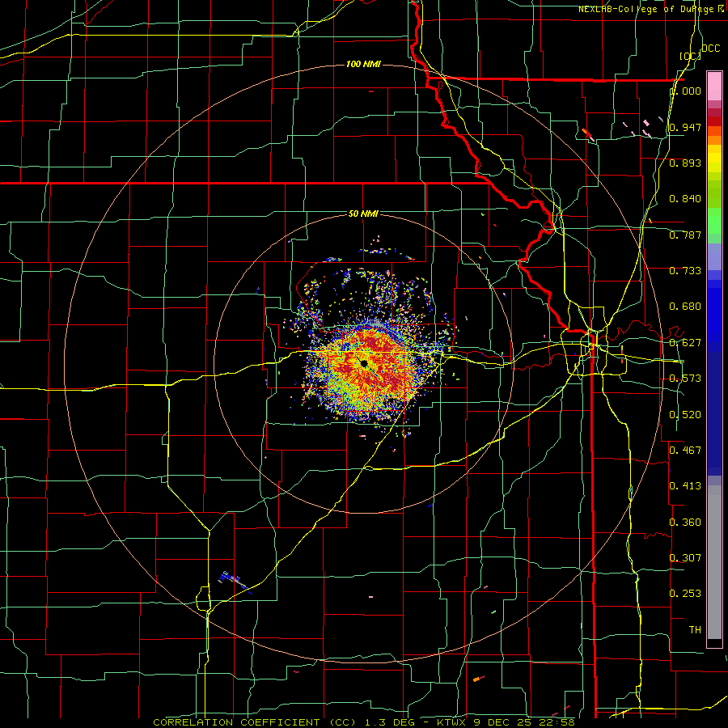The width and height of the screenshot is (728, 728).
Task: Click the 0.360 color scale label
Action: (x=685, y=523)
